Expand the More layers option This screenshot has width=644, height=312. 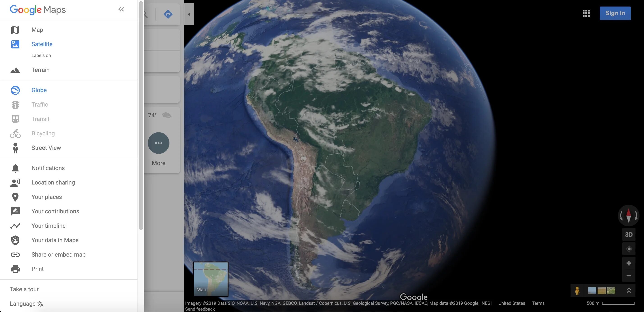click(158, 143)
